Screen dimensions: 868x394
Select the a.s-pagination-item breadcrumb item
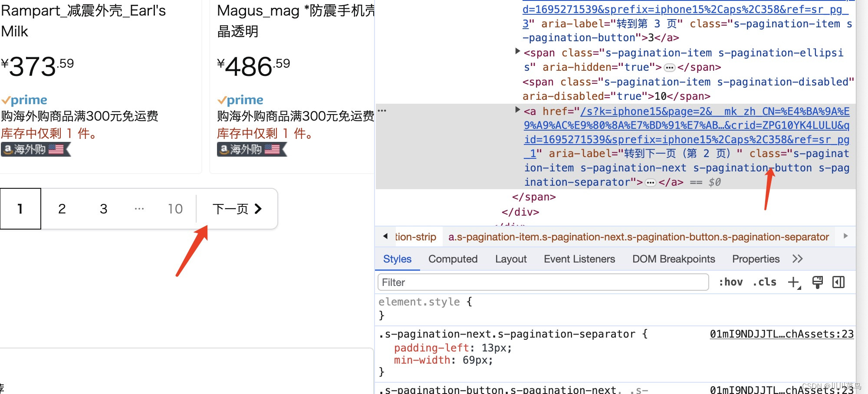[x=638, y=237]
